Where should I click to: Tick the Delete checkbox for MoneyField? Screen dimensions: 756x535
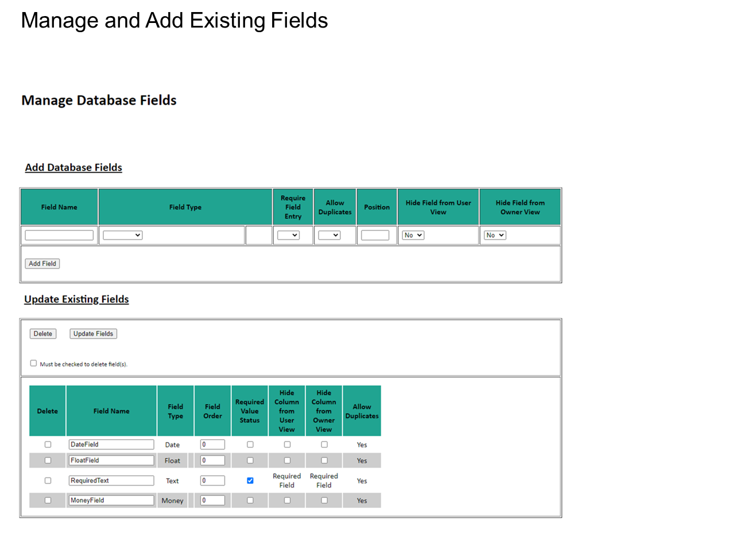click(48, 501)
